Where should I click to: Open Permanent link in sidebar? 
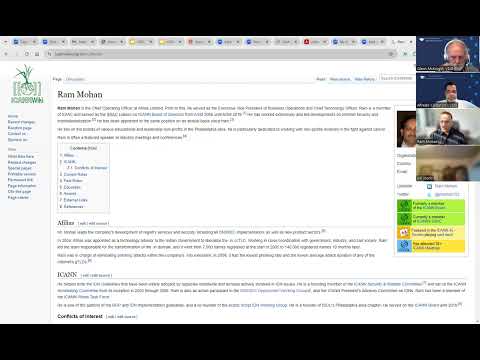point(20,180)
